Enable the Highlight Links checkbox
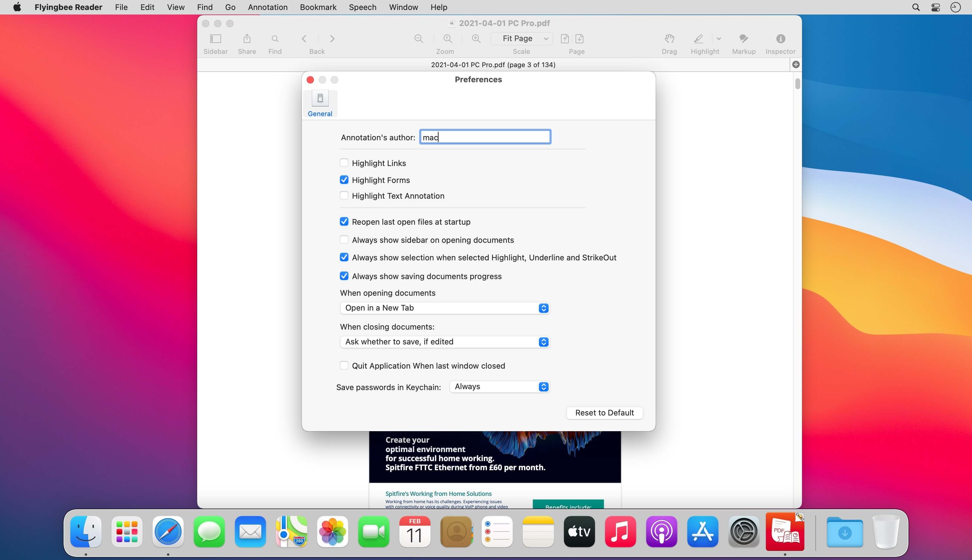Screen dimensions: 972x560 click(x=344, y=163)
